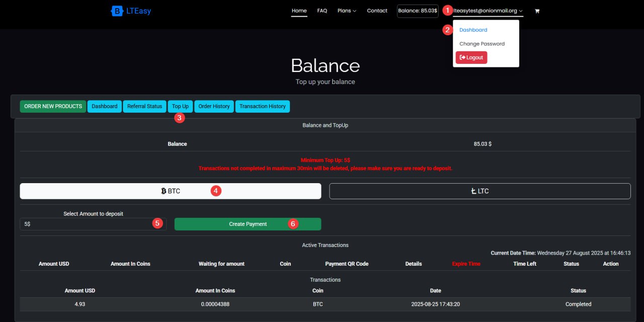Open the Top Up tab
This screenshot has width=644, height=322.
(x=180, y=106)
